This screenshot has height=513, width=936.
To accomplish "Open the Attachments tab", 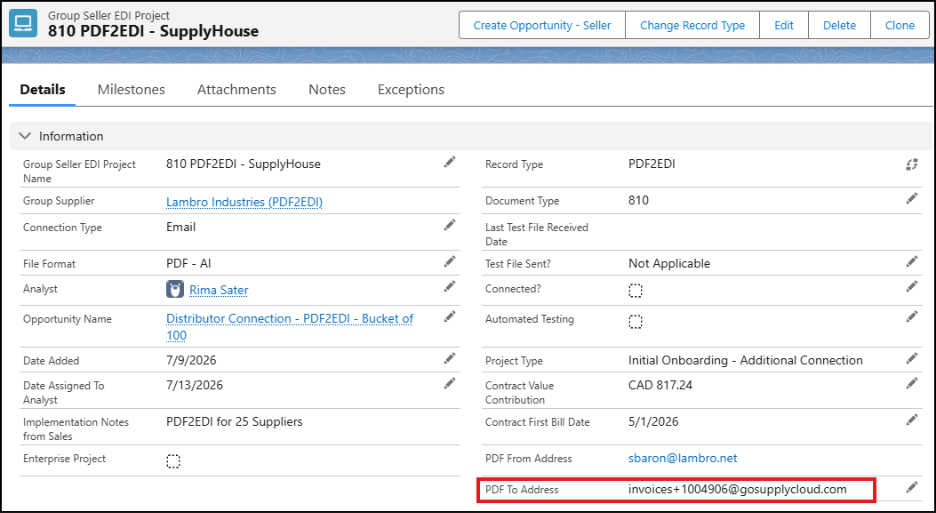I will (236, 90).
